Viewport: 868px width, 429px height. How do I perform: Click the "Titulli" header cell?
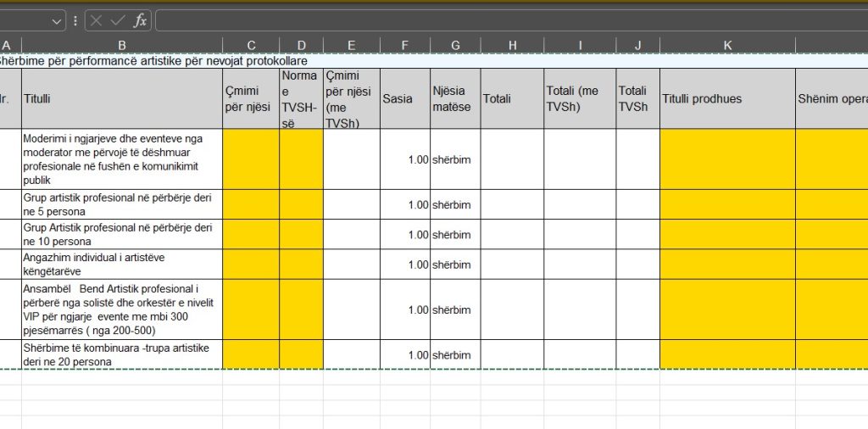[x=122, y=98]
